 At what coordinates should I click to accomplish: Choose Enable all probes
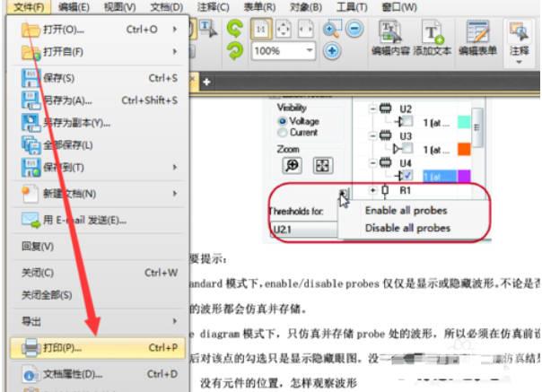coord(406,210)
